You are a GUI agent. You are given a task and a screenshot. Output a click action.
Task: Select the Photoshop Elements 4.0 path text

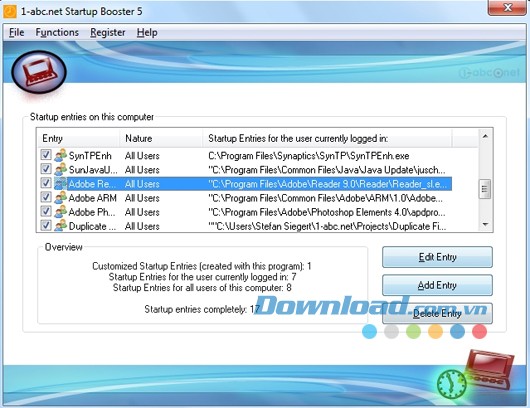coord(327,212)
